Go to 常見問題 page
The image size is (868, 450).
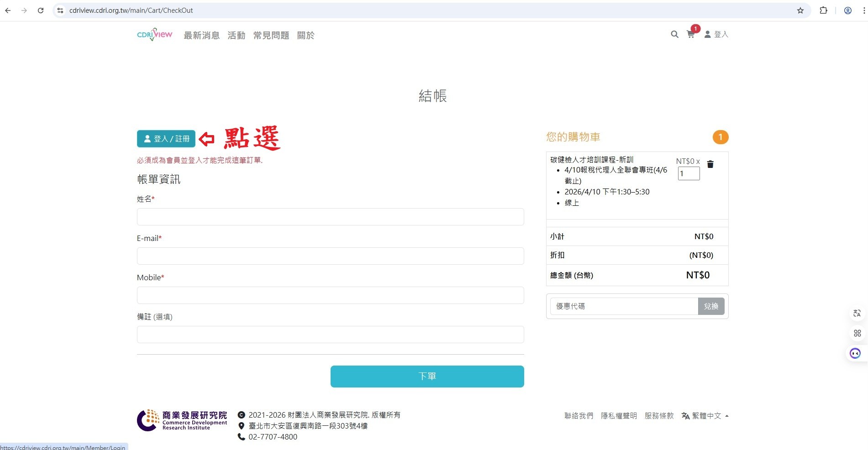point(271,35)
